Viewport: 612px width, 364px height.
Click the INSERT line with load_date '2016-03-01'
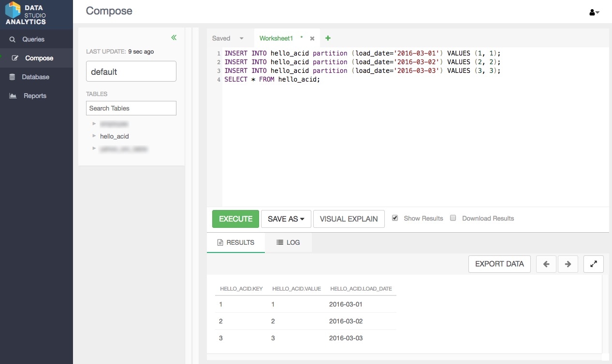click(x=363, y=53)
